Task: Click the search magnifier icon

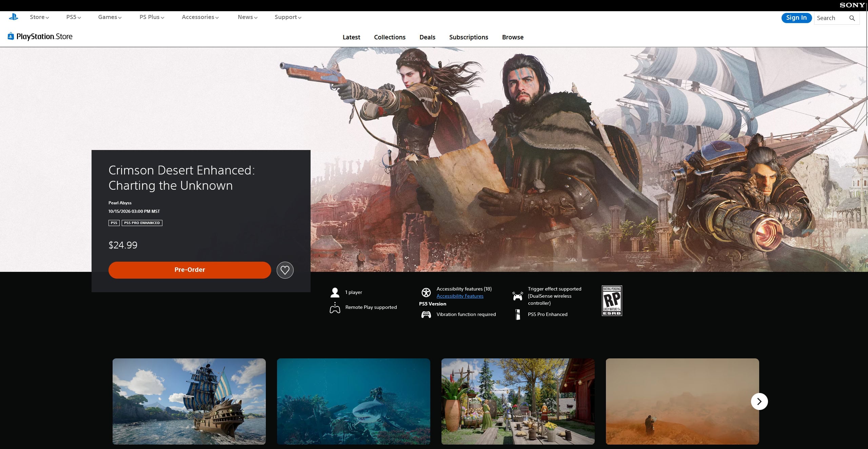Action: tap(852, 18)
